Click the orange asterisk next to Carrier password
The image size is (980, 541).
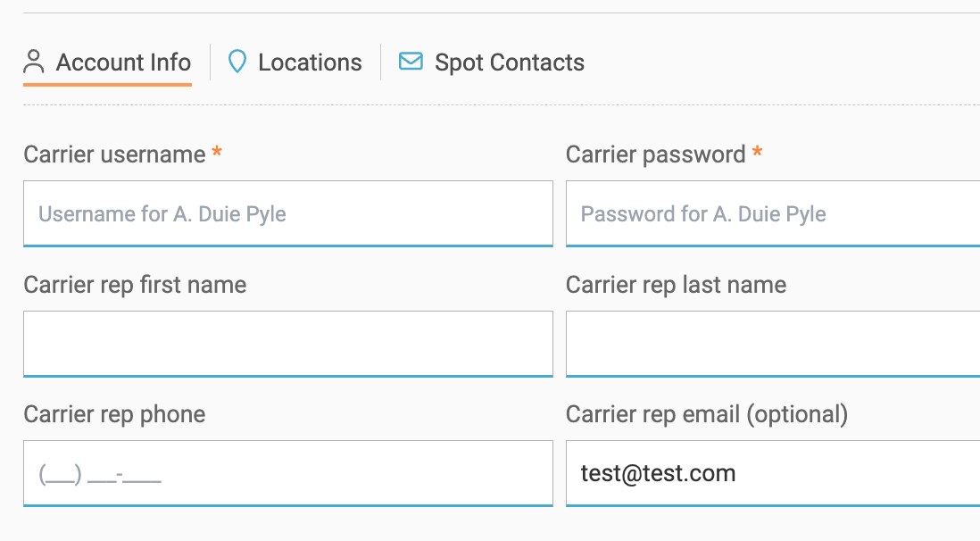pos(757,153)
